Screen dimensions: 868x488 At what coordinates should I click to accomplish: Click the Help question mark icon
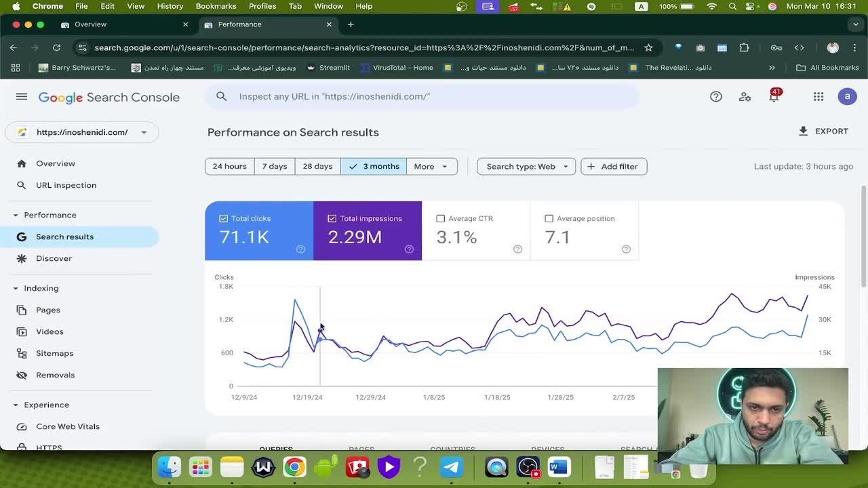coord(715,97)
